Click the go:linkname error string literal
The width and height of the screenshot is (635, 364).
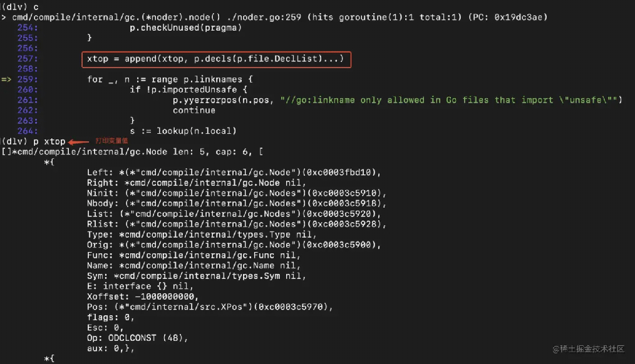[451, 100]
